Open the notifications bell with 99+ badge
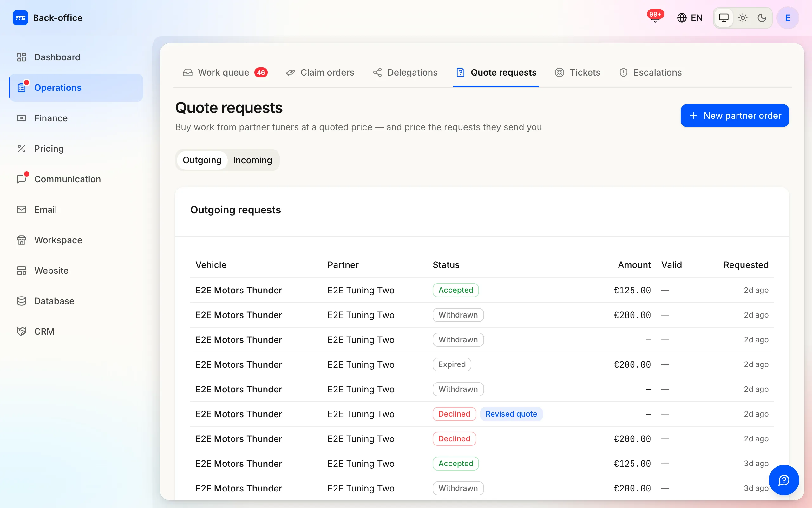Image resolution: width=812 pixels, height=508 pixels. (655, 17)
